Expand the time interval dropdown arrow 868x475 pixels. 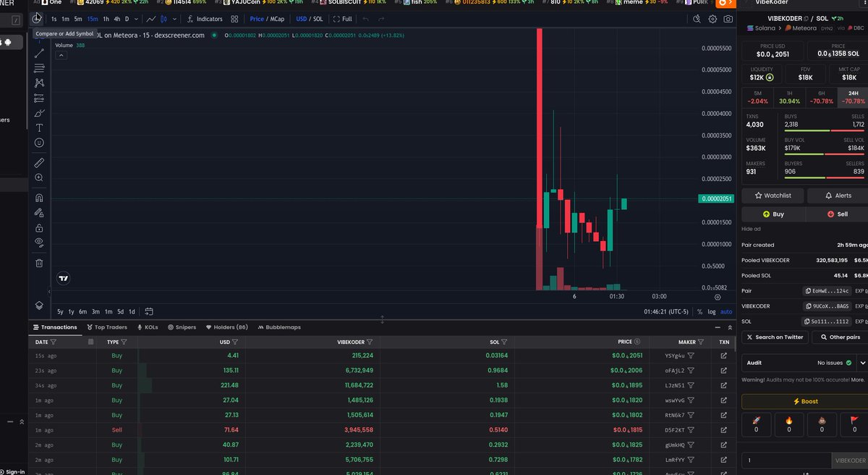pyautogui.click(x=137, y=19)
